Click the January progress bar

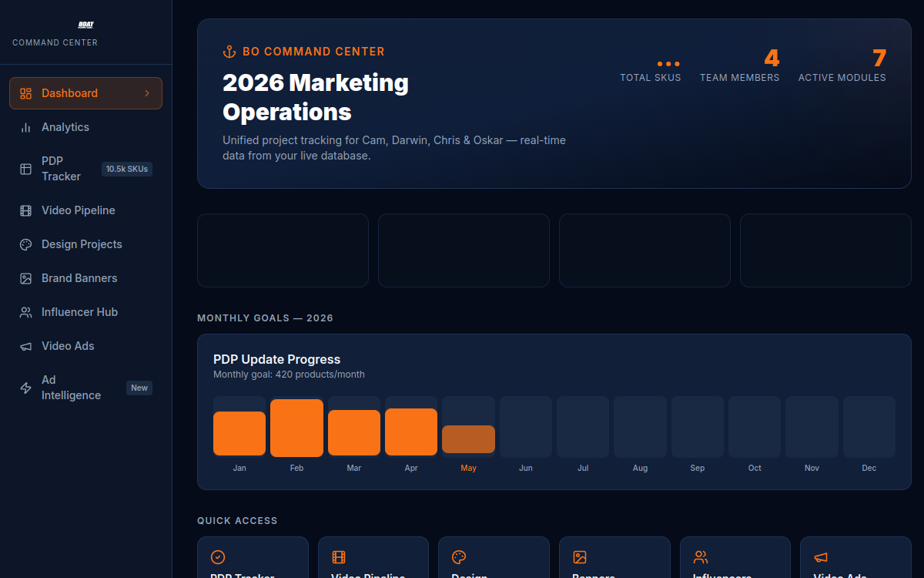click(239, 433)
